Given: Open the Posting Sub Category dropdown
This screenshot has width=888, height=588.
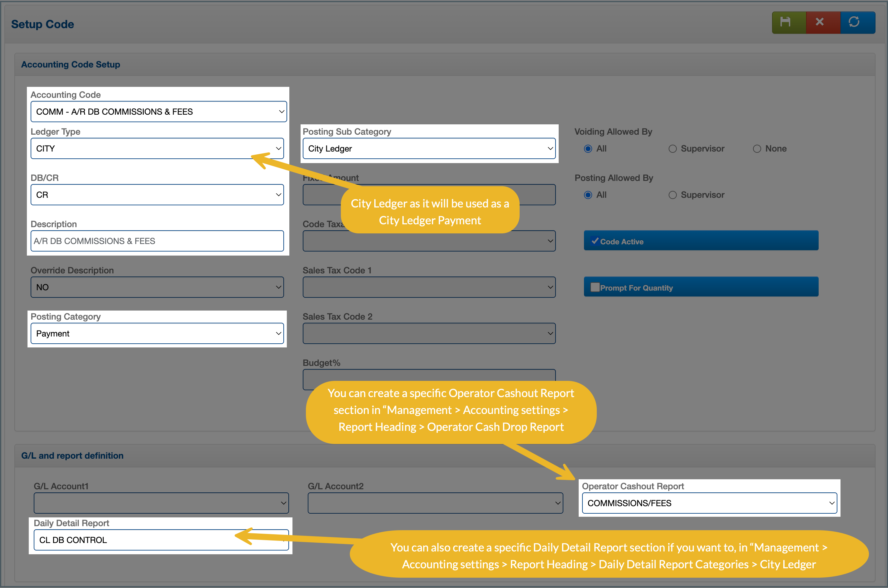Looking at the screenshot, I should 429,148.
